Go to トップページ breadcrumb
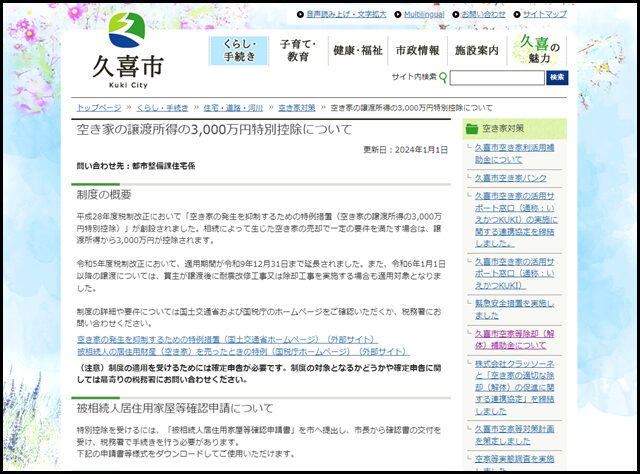The width and height of the screenshot is (640, 474). [x=99, y=108]
